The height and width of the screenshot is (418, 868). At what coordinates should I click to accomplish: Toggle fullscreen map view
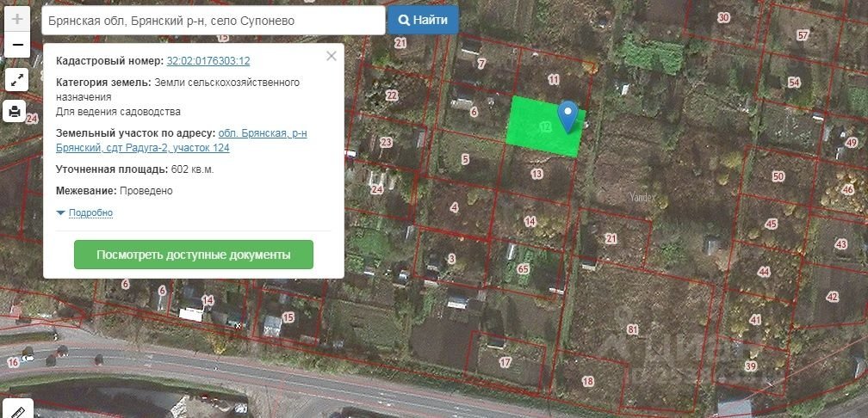point(17,80)
